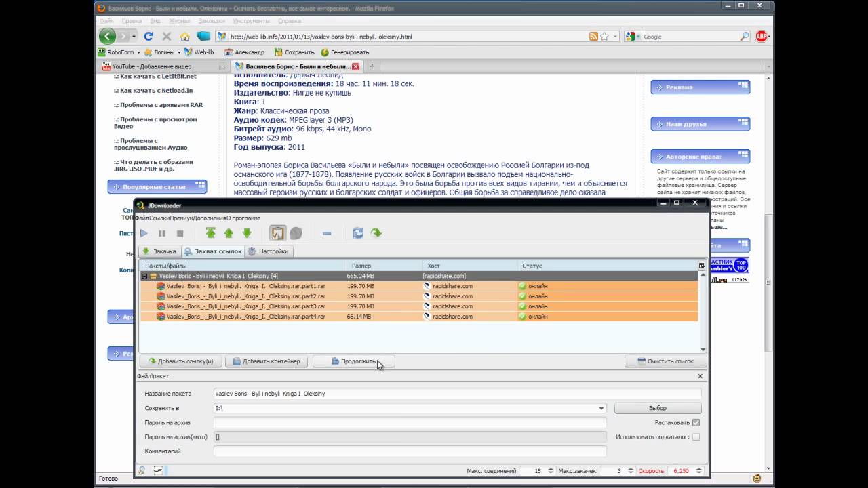Click the blue reconnect refresh icon
Screen dimensions: 868x488
pyautogui.click(x=358, y=233)
